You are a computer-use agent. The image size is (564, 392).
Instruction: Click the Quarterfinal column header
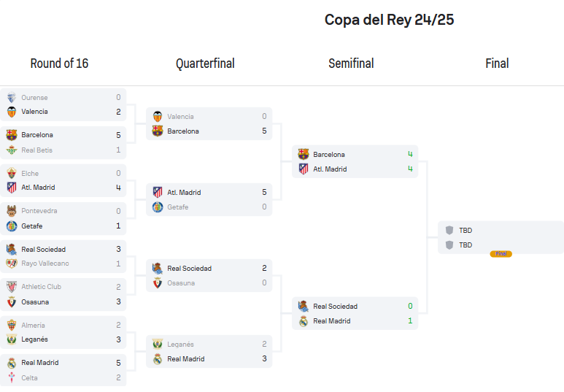point(205,64)
